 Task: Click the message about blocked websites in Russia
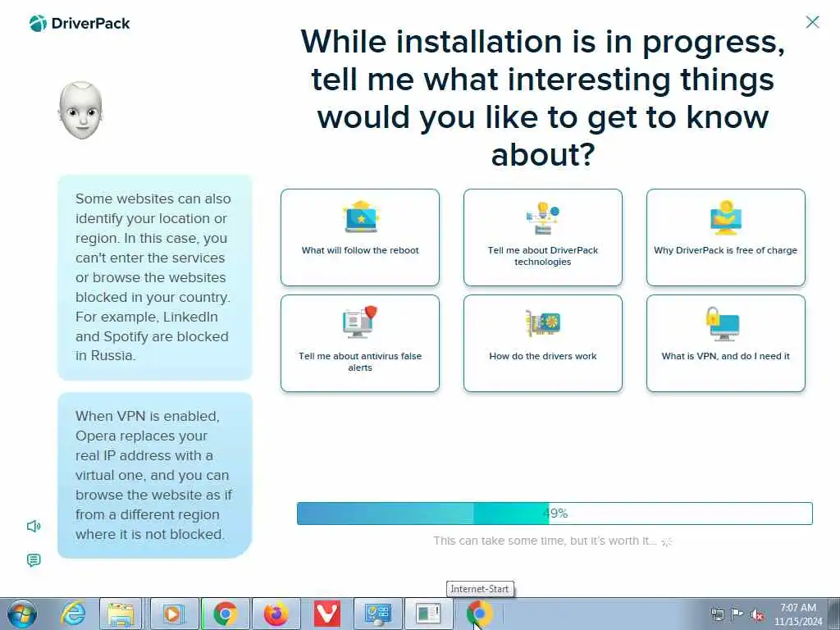point(155,277)
